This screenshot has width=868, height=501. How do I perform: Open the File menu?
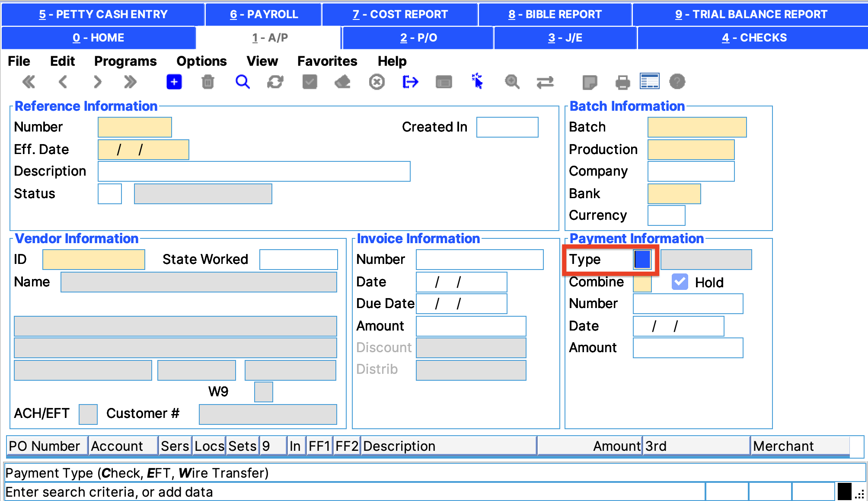(x=19, y=61)
